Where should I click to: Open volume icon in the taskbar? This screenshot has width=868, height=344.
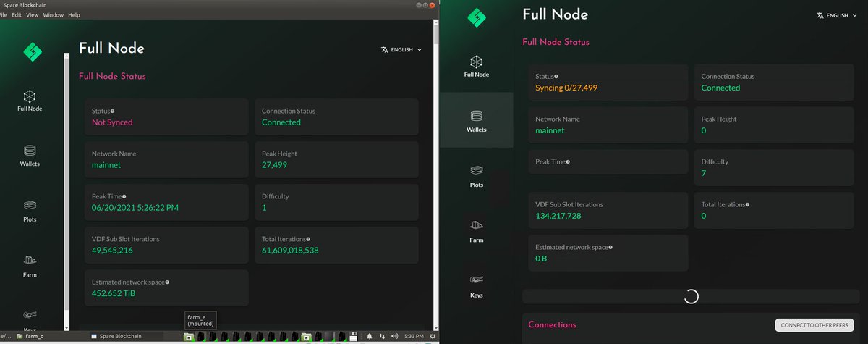point(393,337)
